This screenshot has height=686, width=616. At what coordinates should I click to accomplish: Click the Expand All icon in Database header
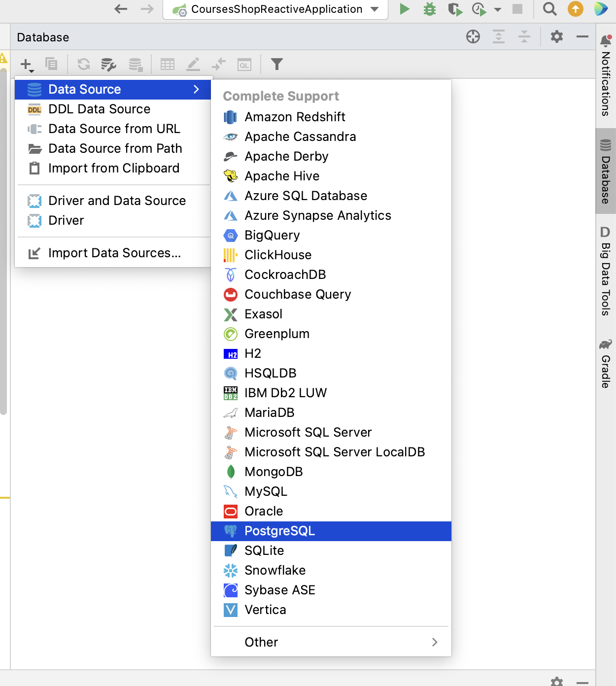coord(499,37)
